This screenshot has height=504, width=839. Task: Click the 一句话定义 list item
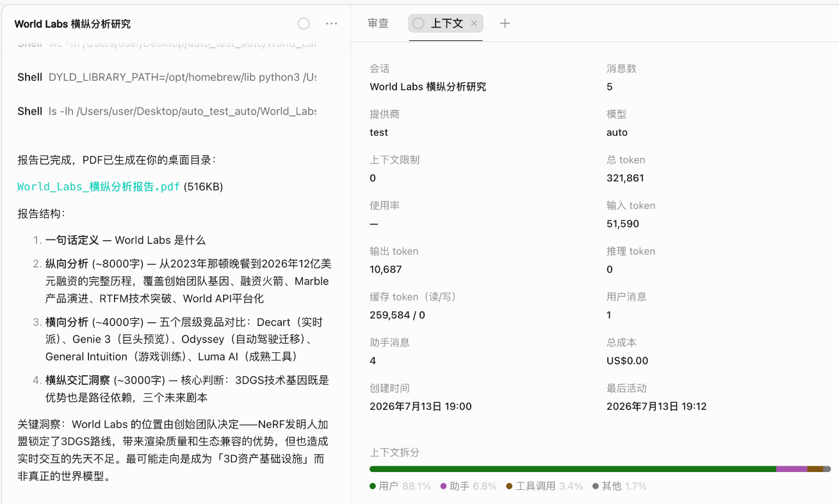pos(126,240)
